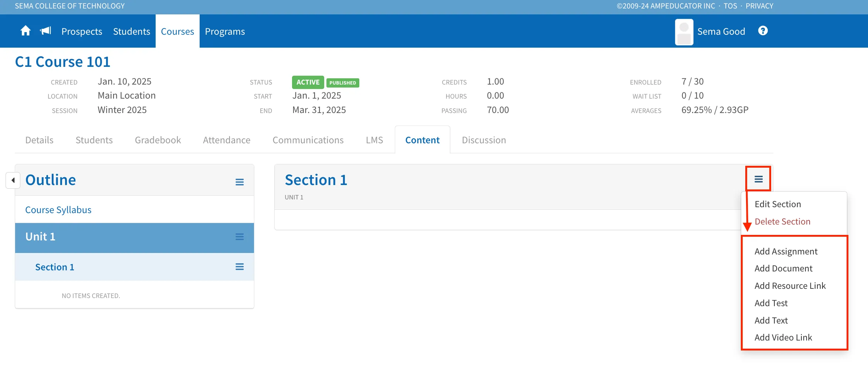Select Add Document in the dropdown
The height and width of the screenshot is (373, 868).
[x=783, y=268]
